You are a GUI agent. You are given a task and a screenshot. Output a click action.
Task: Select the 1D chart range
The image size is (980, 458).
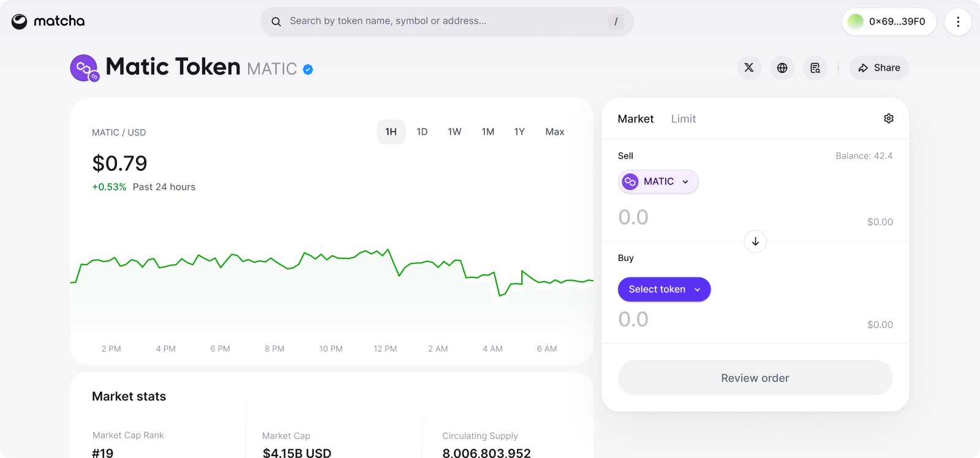click(422, 132)
